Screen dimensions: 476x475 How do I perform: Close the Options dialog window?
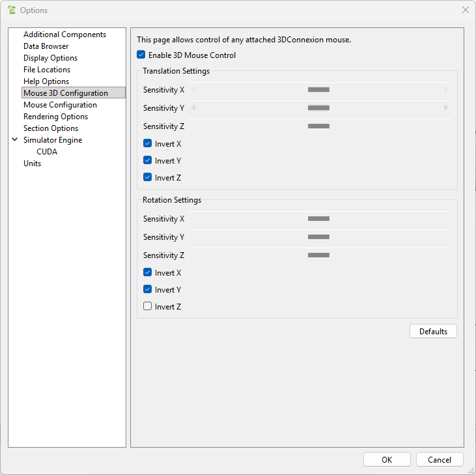(x=465, y=10)
